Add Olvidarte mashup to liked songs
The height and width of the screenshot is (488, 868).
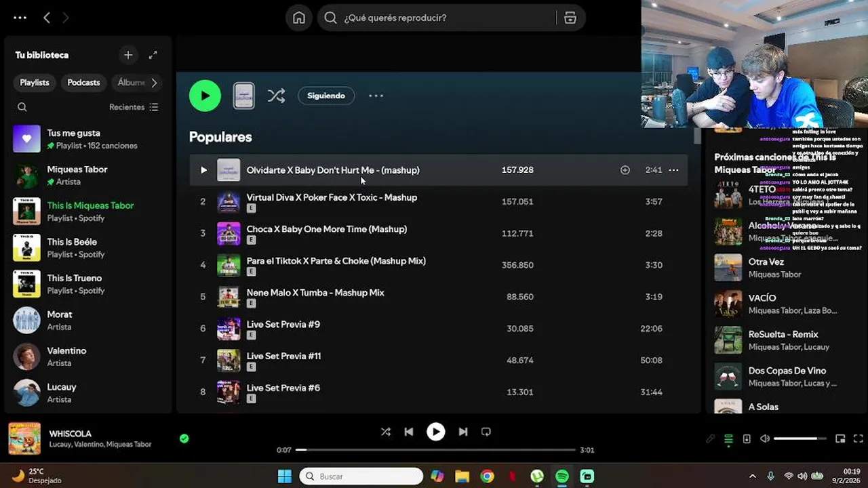point(625,170)
